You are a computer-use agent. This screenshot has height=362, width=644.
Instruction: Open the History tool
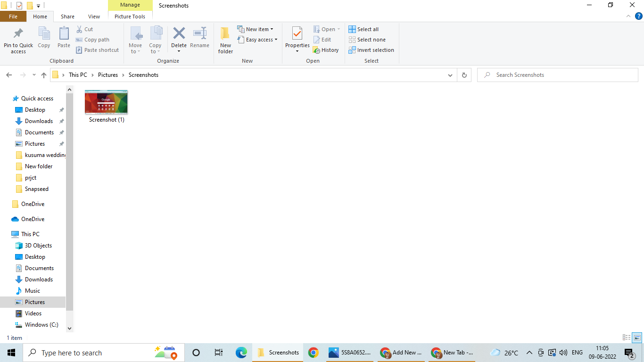click(x=326, y=50)
